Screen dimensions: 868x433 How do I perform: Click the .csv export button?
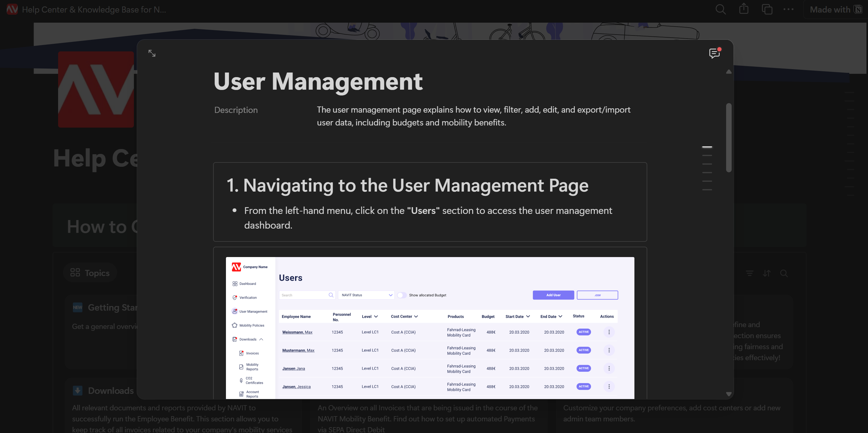coord(597,295)
